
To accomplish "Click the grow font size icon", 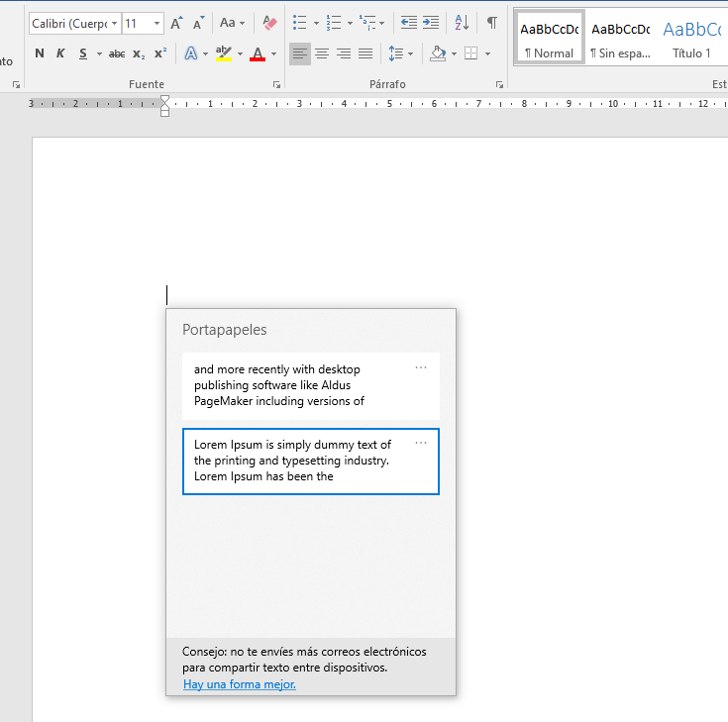I will (x=176, y=23).
